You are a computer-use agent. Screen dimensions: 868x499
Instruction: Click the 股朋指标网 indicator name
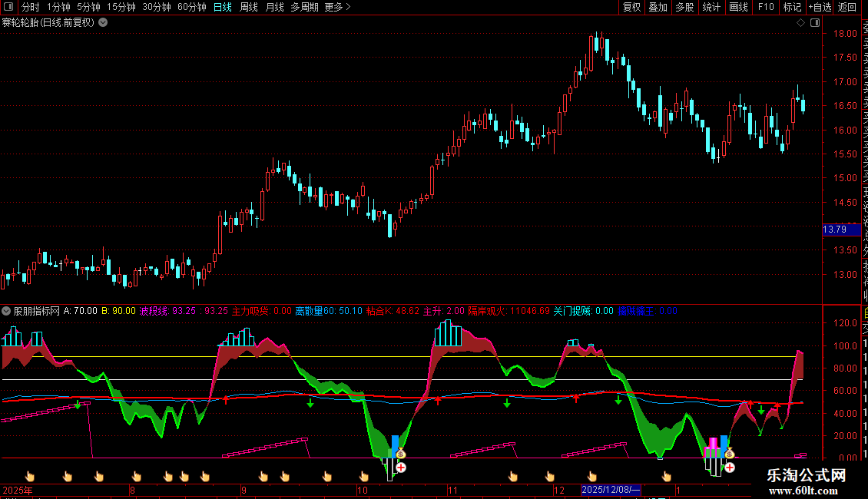[37, 311]
